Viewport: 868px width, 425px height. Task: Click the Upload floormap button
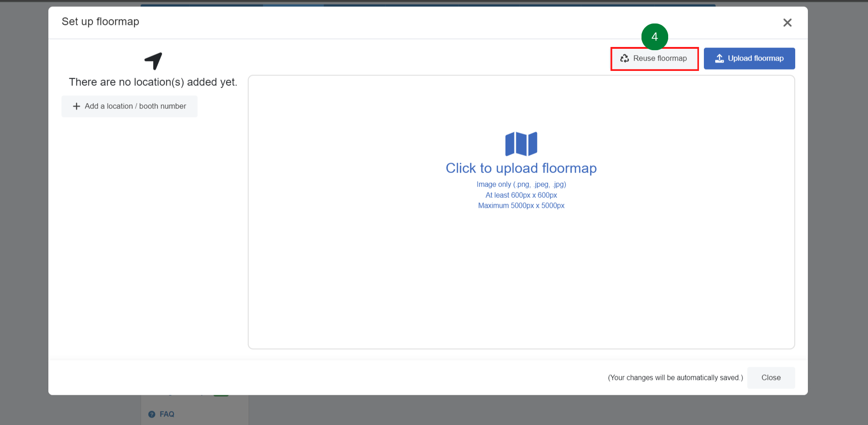pyautogui.click(x=749, y=59)
